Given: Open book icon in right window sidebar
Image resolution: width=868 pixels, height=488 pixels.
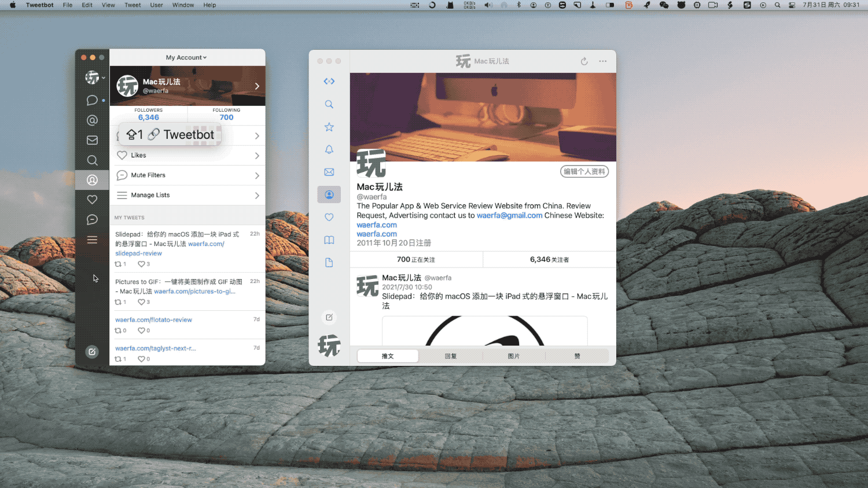Looking at the screenshot, I should [329, 240].
